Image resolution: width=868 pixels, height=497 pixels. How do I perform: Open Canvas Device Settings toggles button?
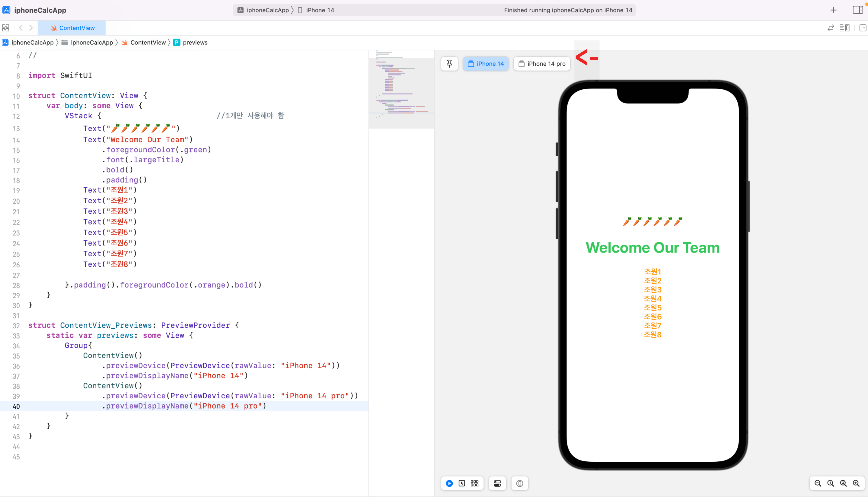coord(497,483)
